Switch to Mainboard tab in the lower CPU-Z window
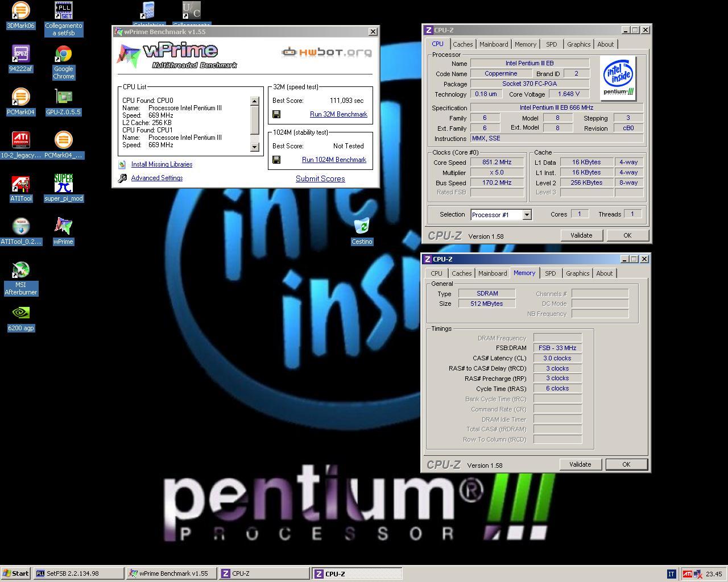728x582 pixels. [x=493, y=273]
